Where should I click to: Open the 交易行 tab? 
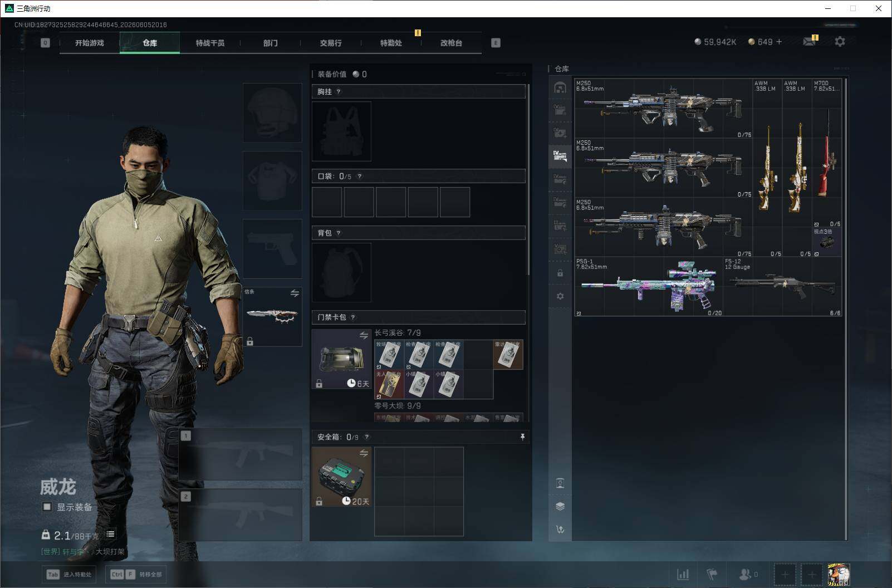coord(331,43)
